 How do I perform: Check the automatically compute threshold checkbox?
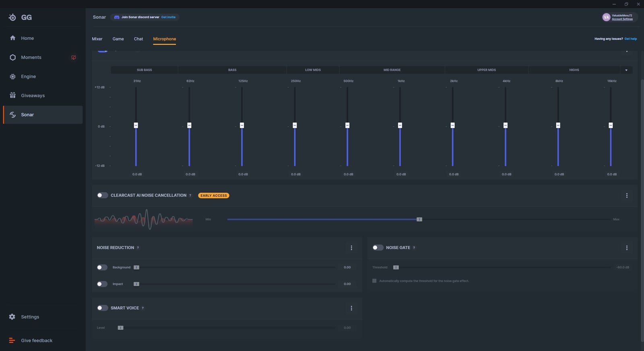tap(374, 281)
